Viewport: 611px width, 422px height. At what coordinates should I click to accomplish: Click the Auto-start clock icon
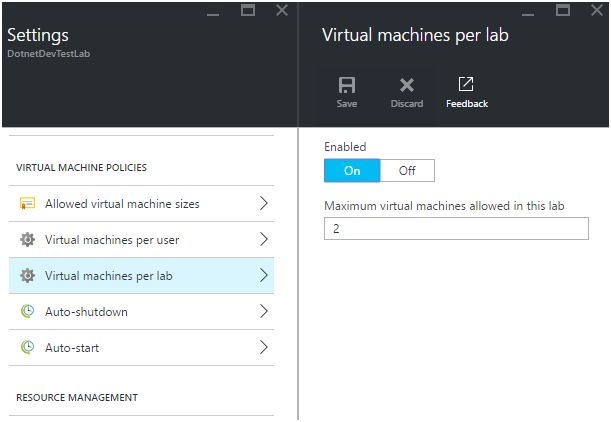tap(28, 348)
